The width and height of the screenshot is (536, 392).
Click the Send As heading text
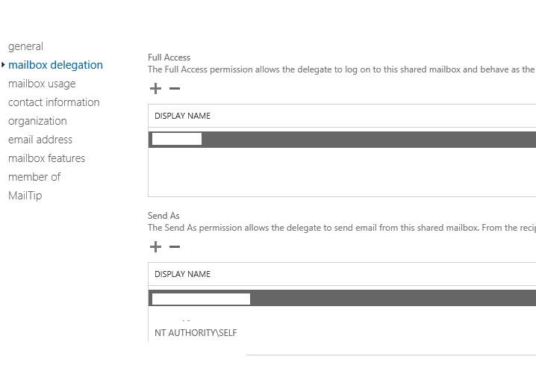click(x=163, y=216)
